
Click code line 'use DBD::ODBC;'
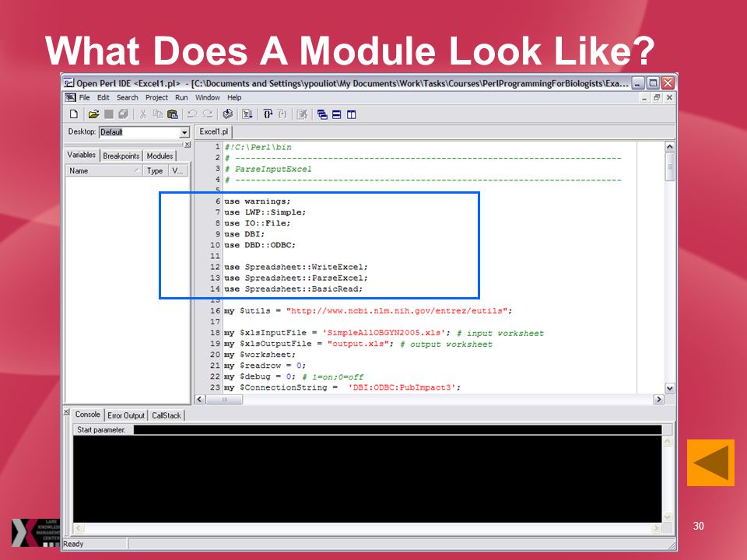[x=260, y=245]
